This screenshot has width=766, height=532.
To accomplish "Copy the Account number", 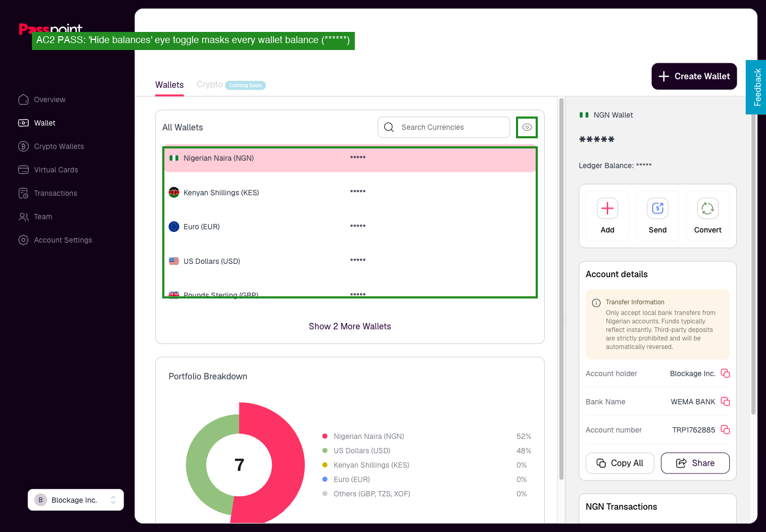I will point(725,429).
